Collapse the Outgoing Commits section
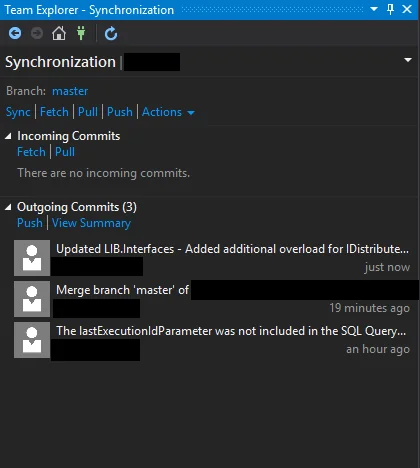This screenshot has height=468, width=420. tap(8, 207)
